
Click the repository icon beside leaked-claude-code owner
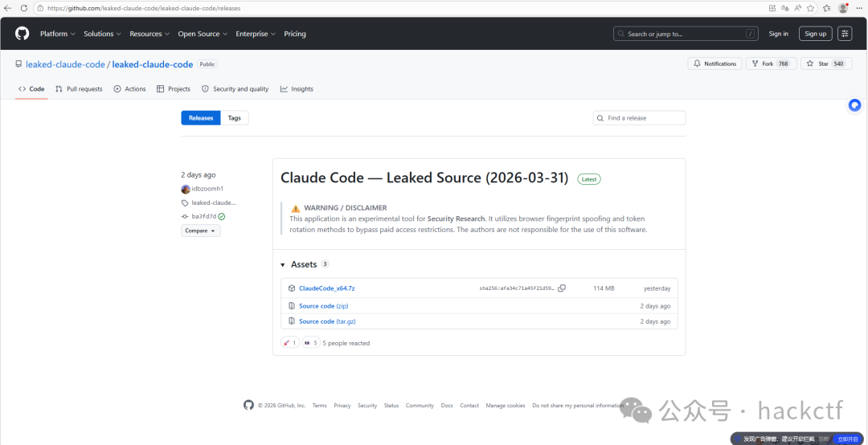(x=18, y=64)
